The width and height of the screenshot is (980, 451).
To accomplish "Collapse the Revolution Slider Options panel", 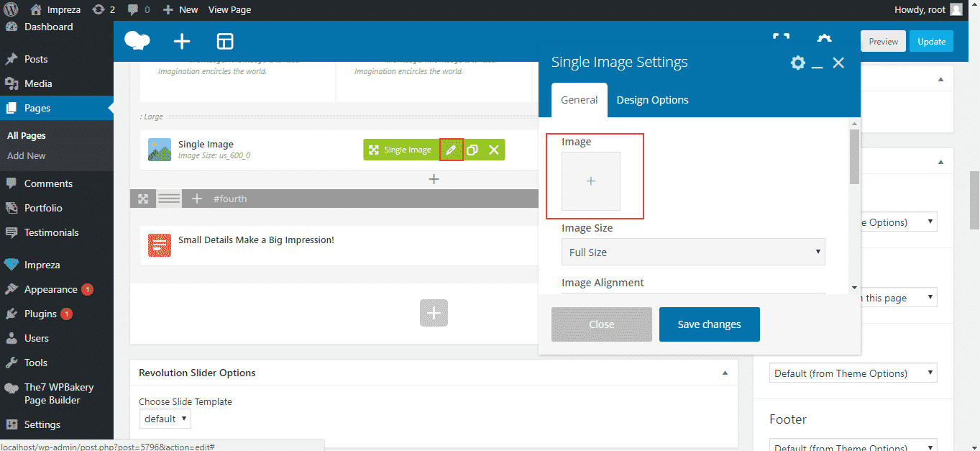I will (725, 373).
